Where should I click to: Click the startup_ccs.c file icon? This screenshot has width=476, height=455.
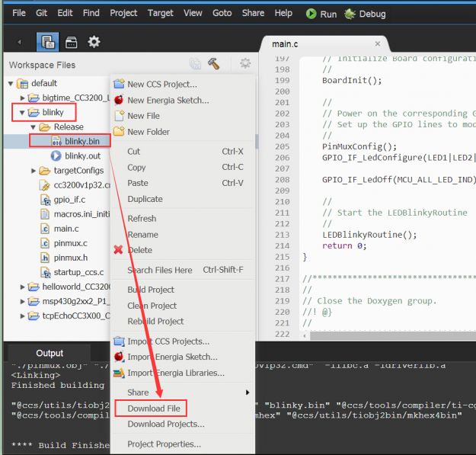(x=45, y=272)
